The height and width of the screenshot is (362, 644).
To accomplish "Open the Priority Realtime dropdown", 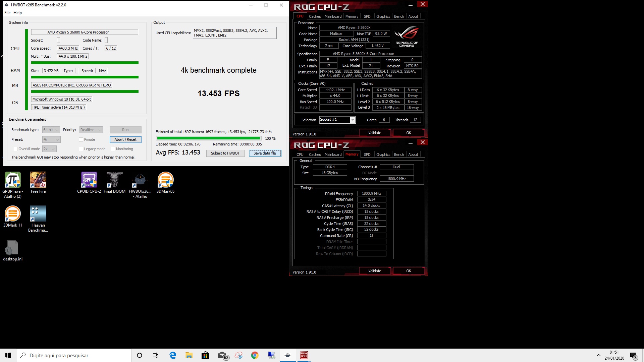I will click(x=91, y=130).
